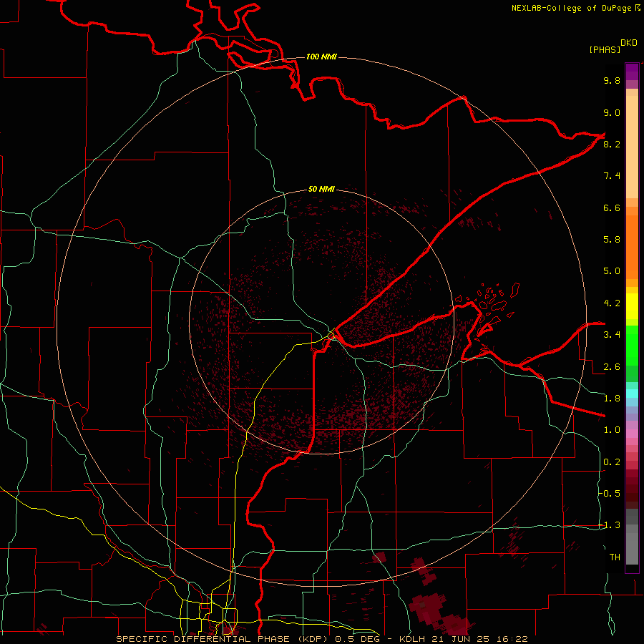Click the 0.2 scale value
The height and width of the screenshot is (644, 644).
pyautogui.click(x=612, y=462)
